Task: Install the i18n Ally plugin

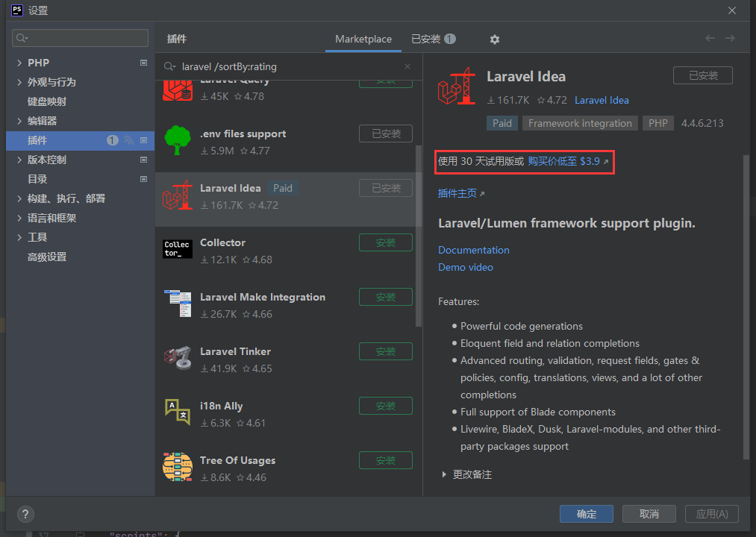Action: pos(386,406)
